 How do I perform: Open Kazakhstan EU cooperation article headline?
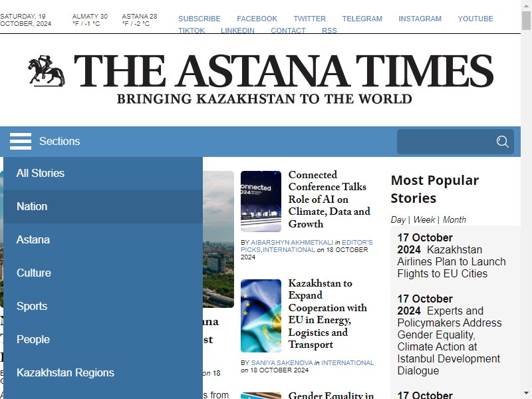tap(327, 313)
